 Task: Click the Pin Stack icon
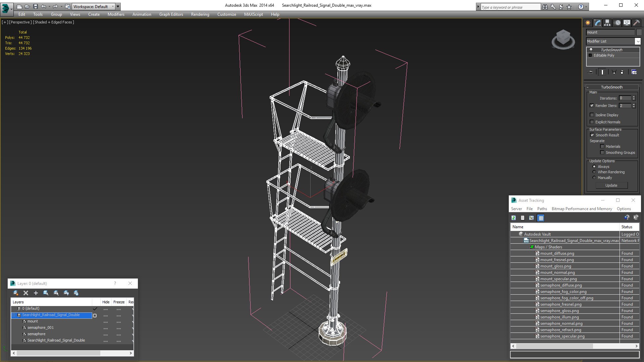coord(591,72)
